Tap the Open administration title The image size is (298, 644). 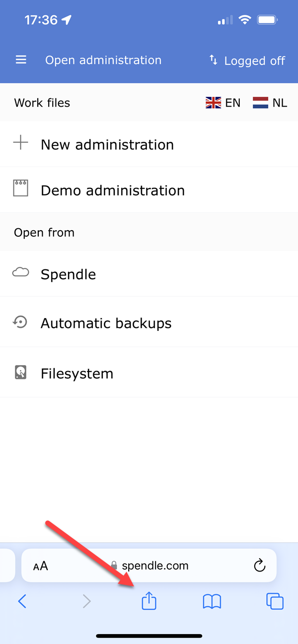(x=103, y=60)
